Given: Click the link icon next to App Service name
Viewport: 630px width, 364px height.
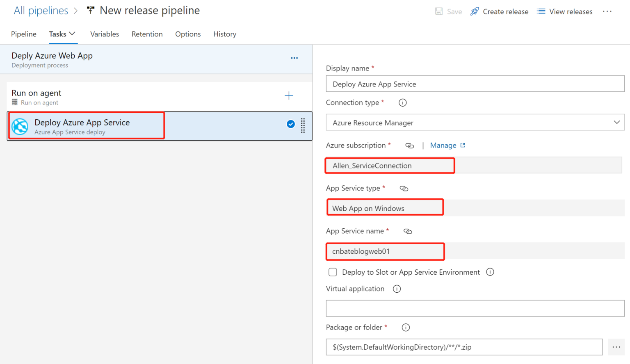Looking at the screenshot, I should coord(408,231).
